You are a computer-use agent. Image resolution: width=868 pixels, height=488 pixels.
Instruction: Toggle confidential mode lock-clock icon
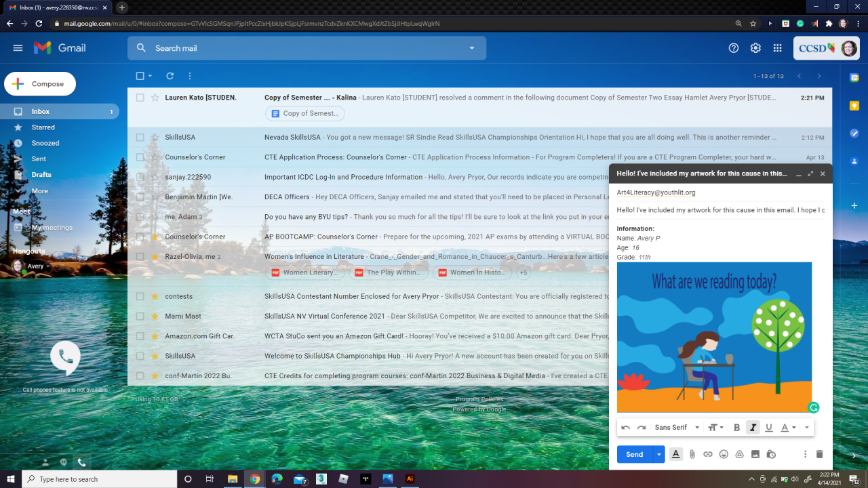(771, 454)
